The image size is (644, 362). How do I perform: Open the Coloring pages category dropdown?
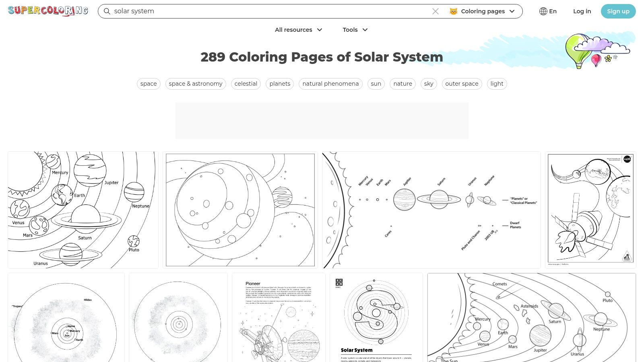coord(483,11)
